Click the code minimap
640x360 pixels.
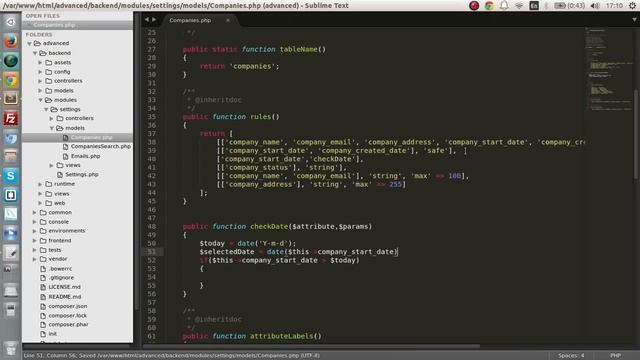[x=608, y=69]
